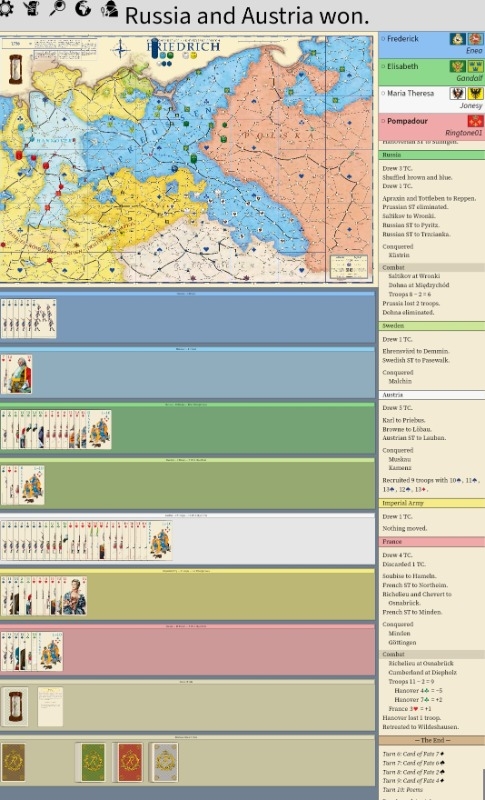485x800 pixels.
Task: Select the Frederick player row
Action: (x=431, y=44)
